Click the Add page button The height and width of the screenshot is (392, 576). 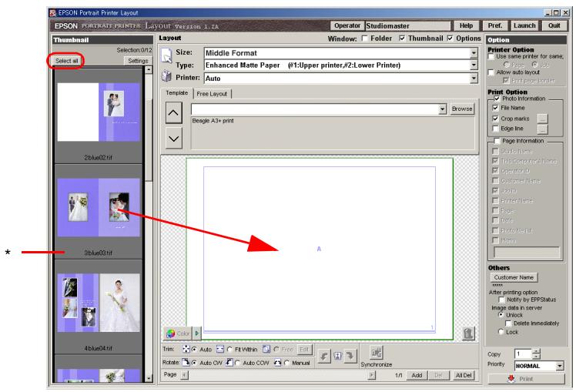pyautogui.click(x=417, y=375)
